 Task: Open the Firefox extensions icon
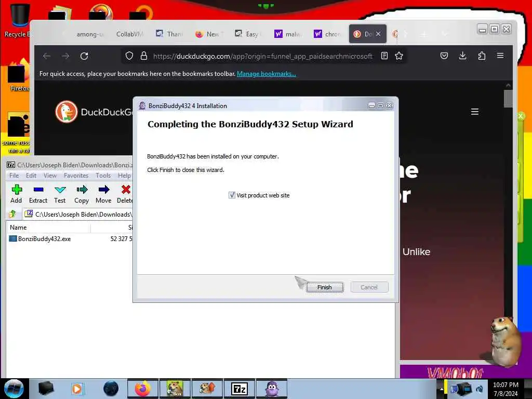[482, 56]
